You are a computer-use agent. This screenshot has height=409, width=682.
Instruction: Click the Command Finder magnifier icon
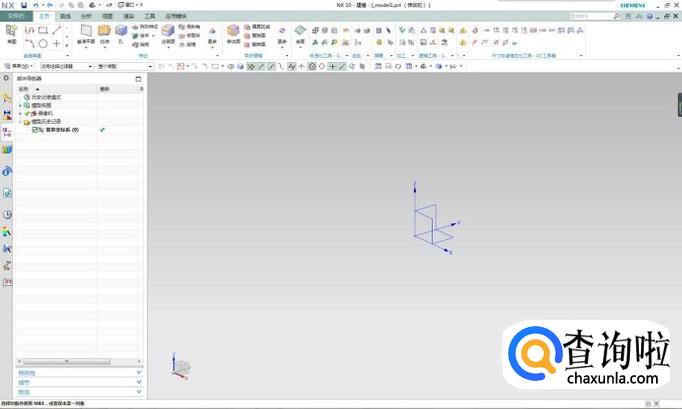coord(616,16)
